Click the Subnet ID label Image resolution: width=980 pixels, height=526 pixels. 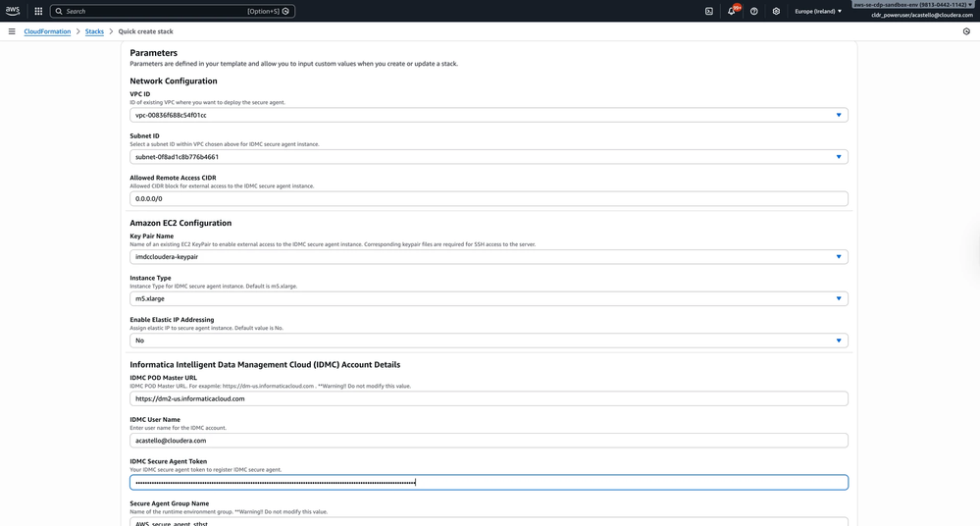coord(144,136)
